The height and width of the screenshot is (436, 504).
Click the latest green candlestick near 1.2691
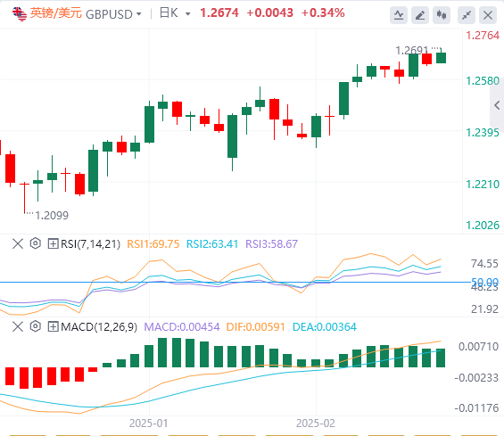tap(441, 58)
